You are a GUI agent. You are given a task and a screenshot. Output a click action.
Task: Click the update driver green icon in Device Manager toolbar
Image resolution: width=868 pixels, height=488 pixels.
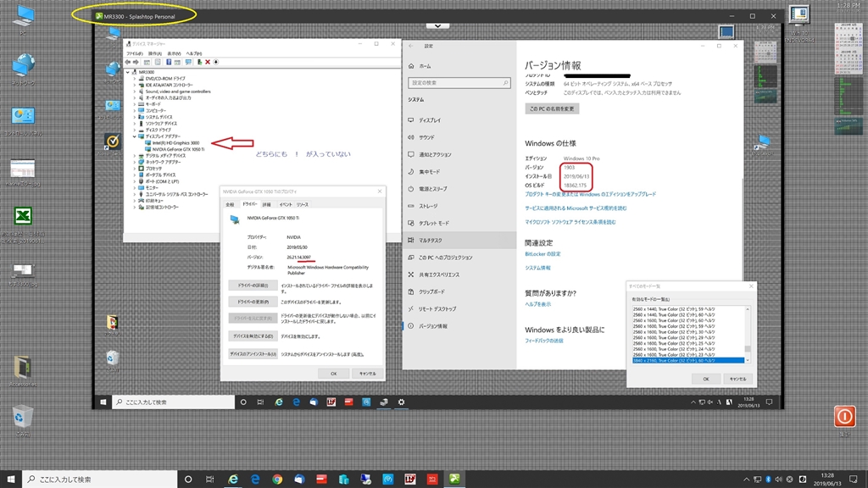click(199, 62)
